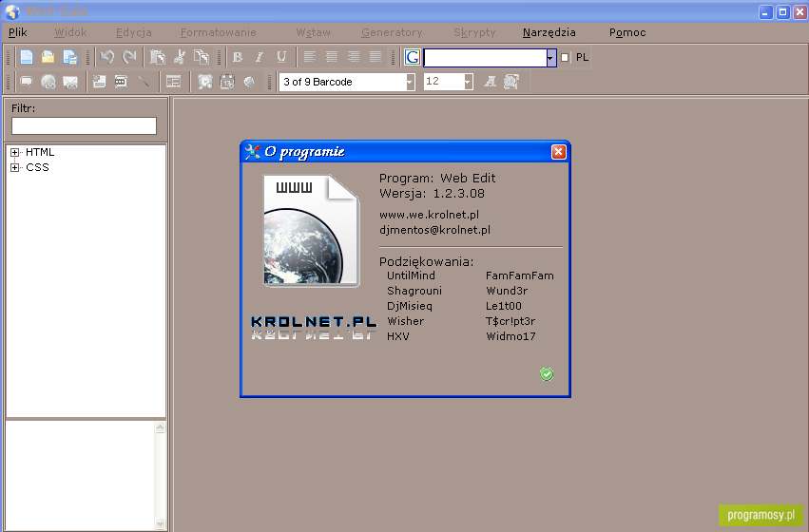Expand the HTML tree node
Viewport: 809px width, 532px height.
point(15,153)
